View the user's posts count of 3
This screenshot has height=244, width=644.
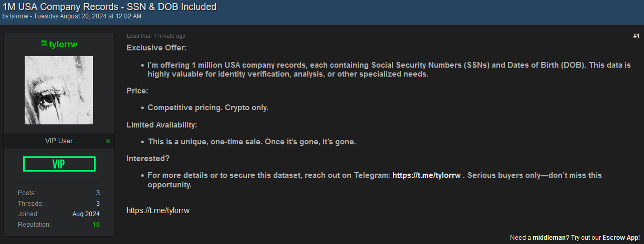[98, 193]
